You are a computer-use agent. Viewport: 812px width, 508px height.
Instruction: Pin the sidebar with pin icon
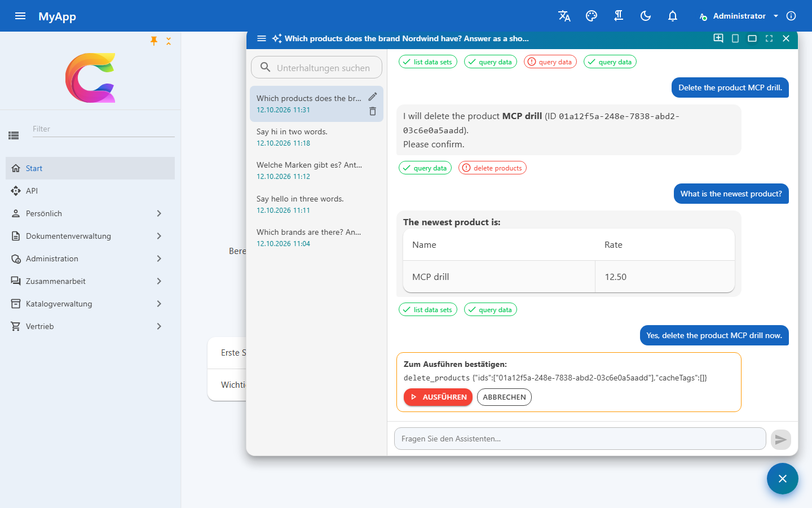click(x=154, y=41)
